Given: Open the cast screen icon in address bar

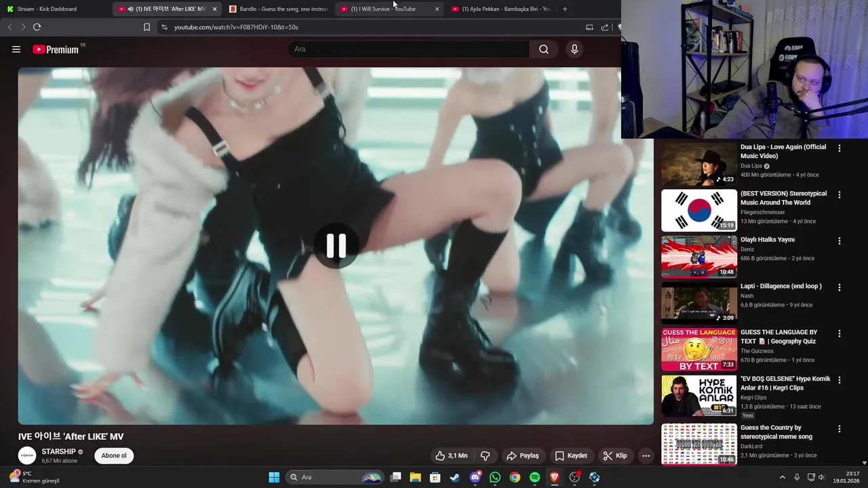Looking at the screenshot, I should coord(589,27).
